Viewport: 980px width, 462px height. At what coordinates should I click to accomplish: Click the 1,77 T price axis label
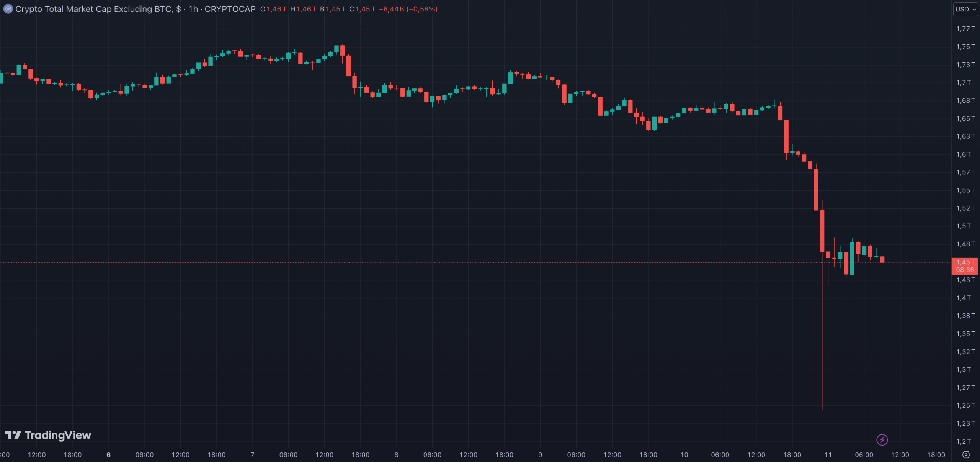(965, 29)
